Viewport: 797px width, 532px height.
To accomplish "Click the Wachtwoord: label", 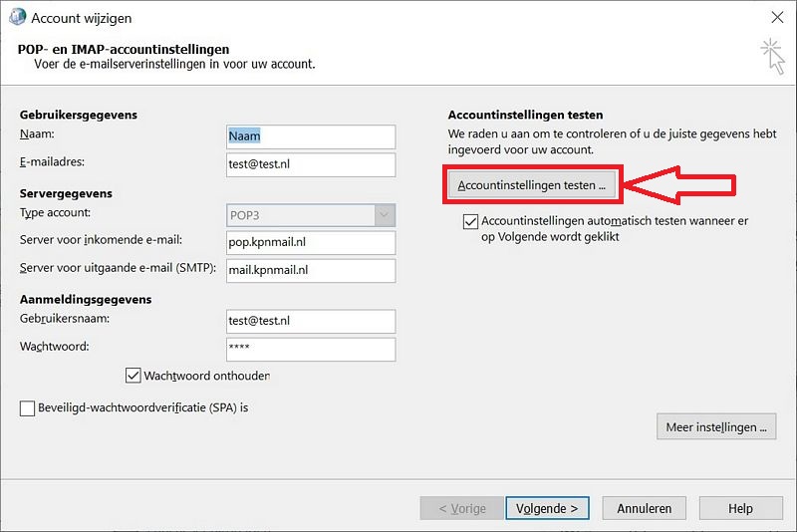I will pyautogui.click(x=54, y=347).
